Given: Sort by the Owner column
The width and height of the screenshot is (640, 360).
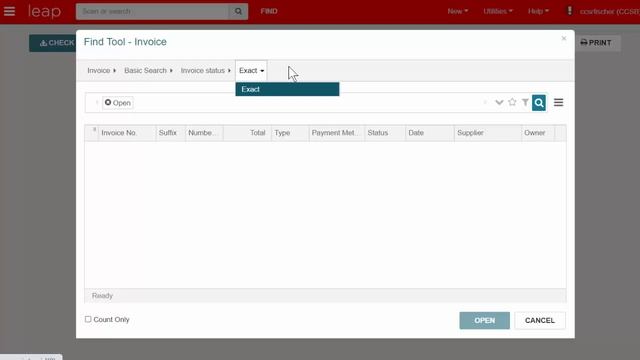Looking at the screenshot, I should point(538,133).
